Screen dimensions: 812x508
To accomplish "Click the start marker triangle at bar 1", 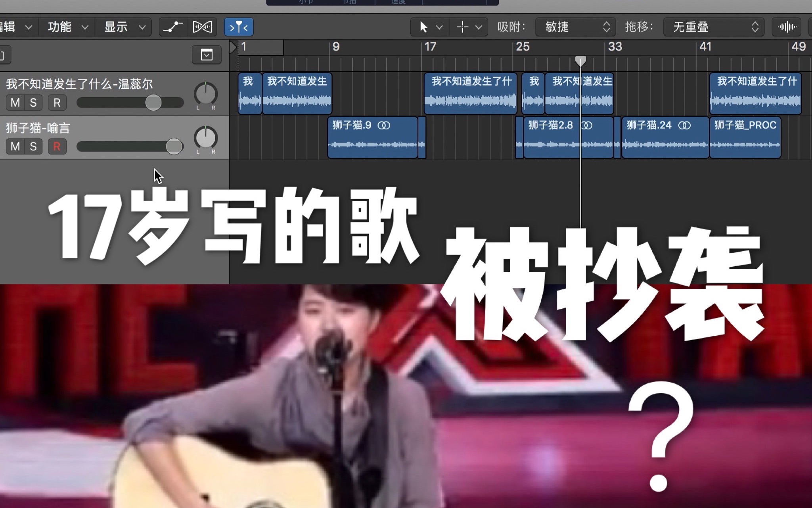I will click(x=233, y=47).
